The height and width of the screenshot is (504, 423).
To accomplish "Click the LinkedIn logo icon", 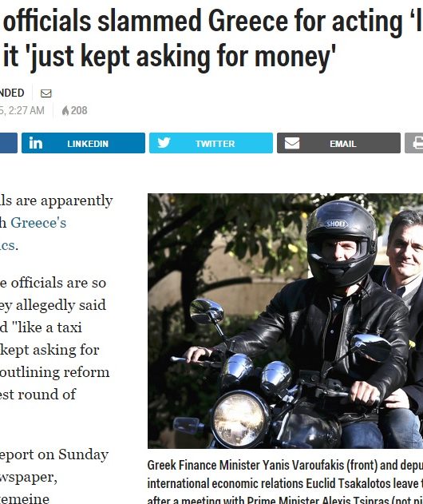I will click(x=35, y=143).
